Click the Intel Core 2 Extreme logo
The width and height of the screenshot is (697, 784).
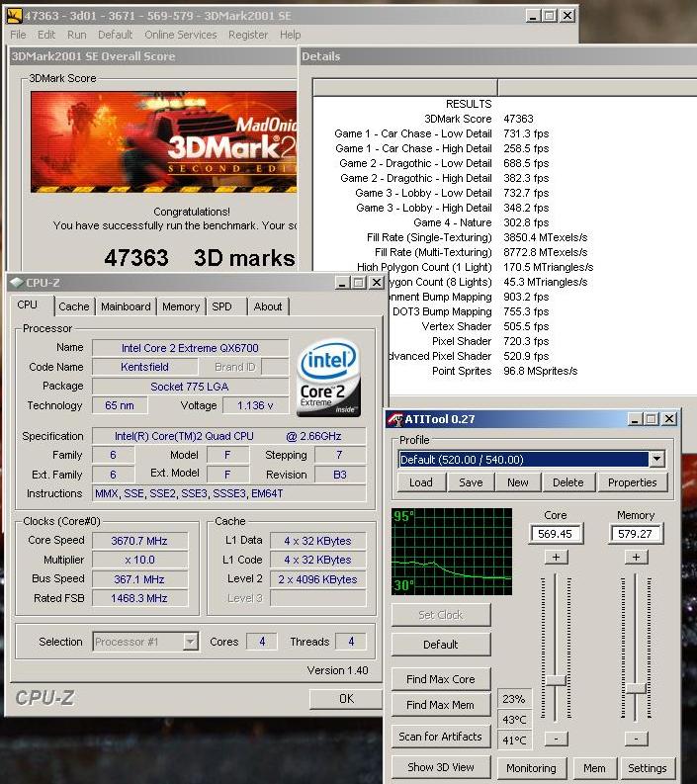pyautogui.click(x=328, y=378)
